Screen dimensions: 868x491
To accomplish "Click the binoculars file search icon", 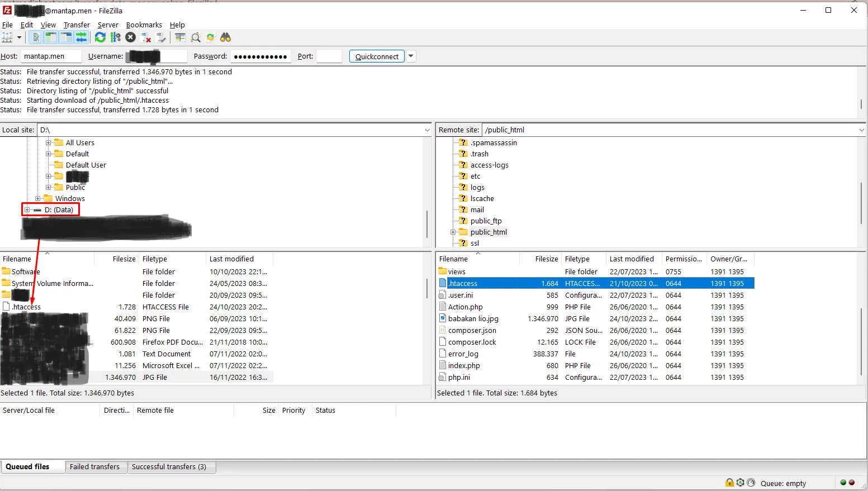I will (226, 37).
